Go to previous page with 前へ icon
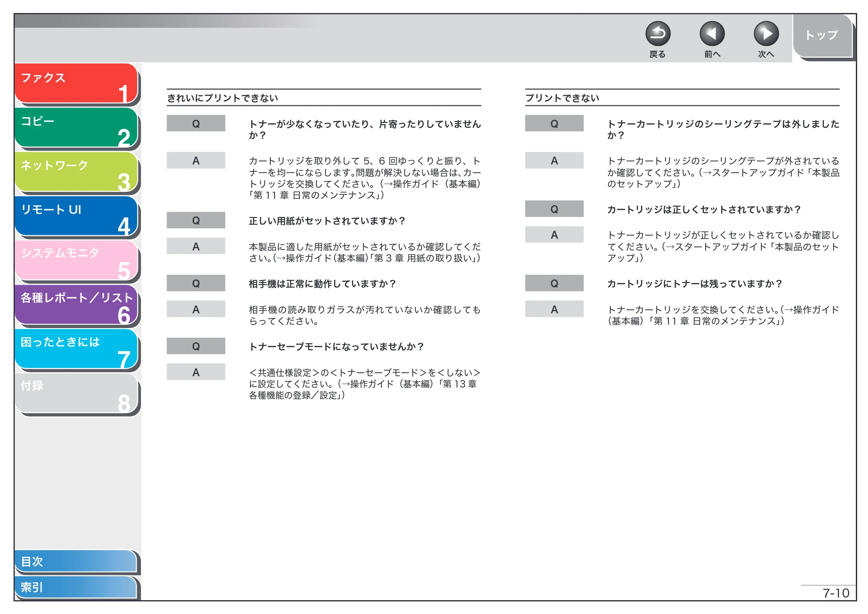Image resolution: width=868 pixels, height=614 pixels. pos(712,34)
